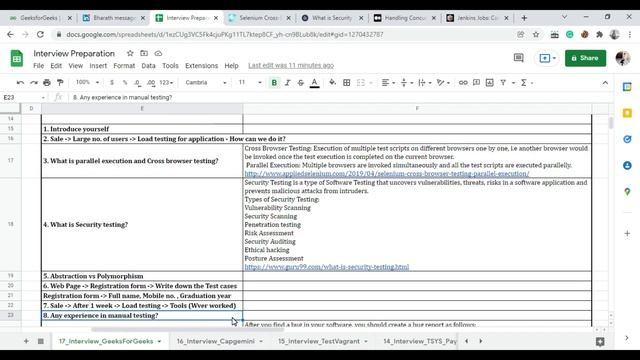Format as currency with dollar icon
Screen dimensions: 640x360
pos(112,83)
